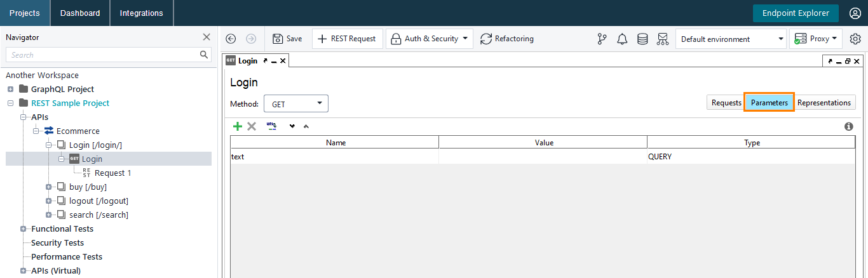Open settings gear icon in the toolbar
The height and width of the screenshot is (278, 868).
pos(855,39)
